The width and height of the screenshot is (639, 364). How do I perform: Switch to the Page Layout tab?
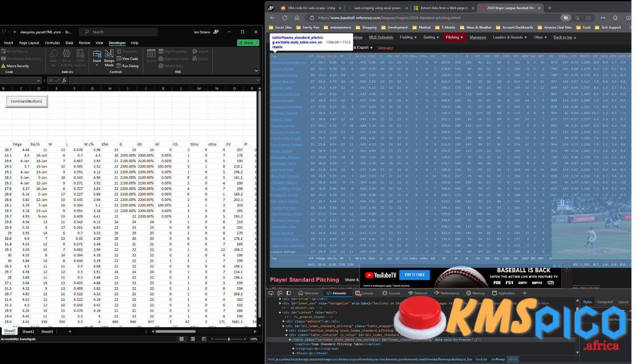[x=29, y=43]
